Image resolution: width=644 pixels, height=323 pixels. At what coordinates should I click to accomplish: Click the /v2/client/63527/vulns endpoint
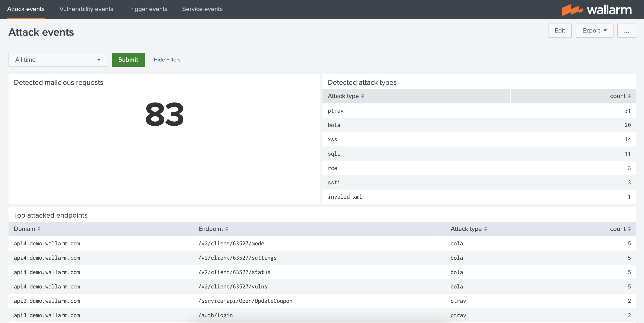pyautogui.click(x=233, y=286)
